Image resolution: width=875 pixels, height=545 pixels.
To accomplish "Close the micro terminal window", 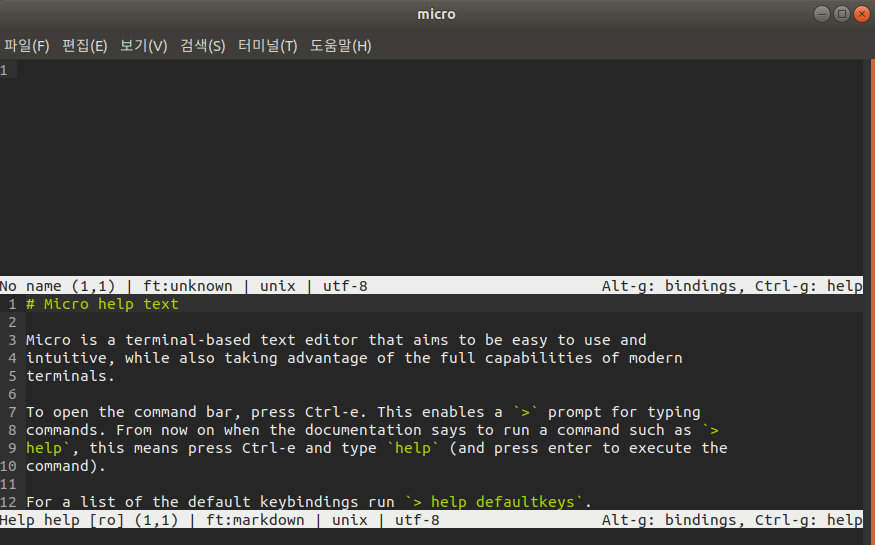I will pyautogui.click(x=862, y=13).
